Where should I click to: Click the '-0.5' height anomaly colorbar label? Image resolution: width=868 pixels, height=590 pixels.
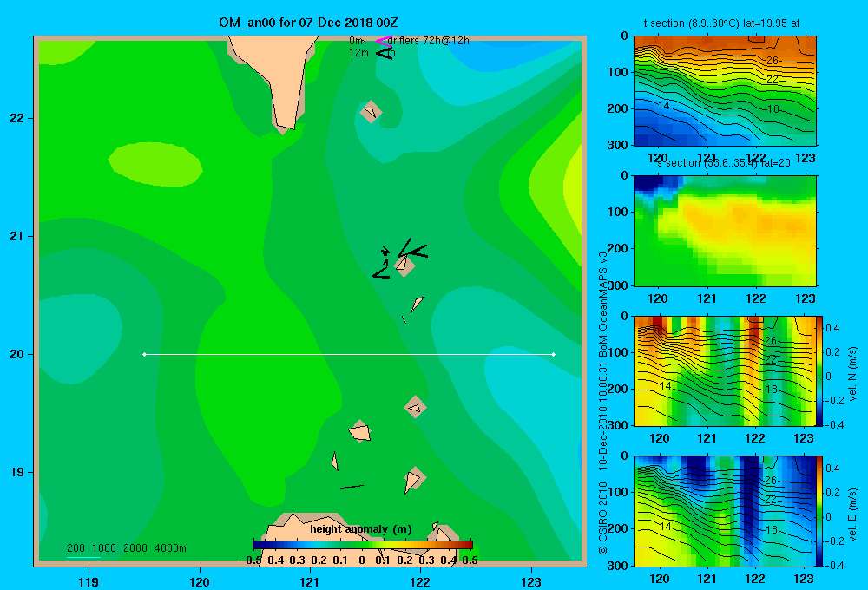click(252, 560)
